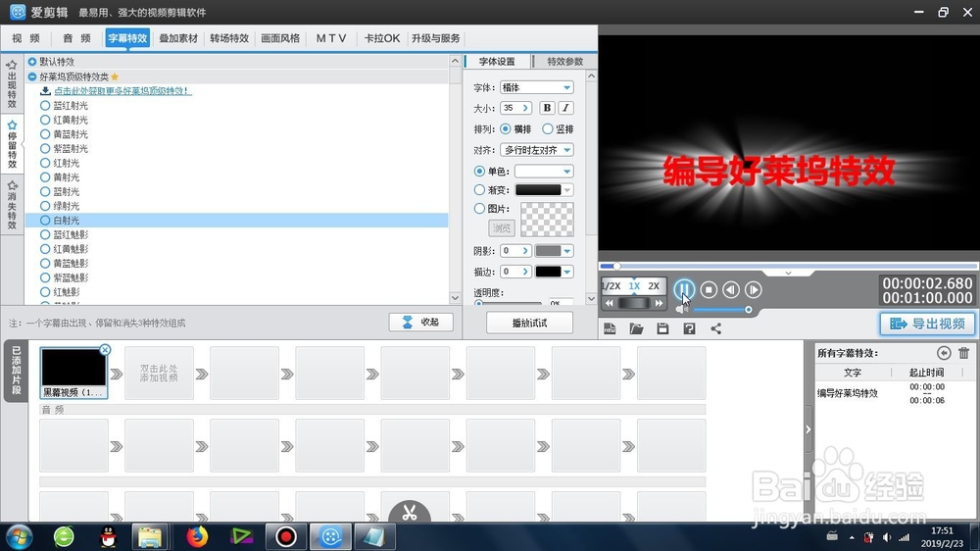
Task: Expand the 默认特效 category
Action: 32,62
